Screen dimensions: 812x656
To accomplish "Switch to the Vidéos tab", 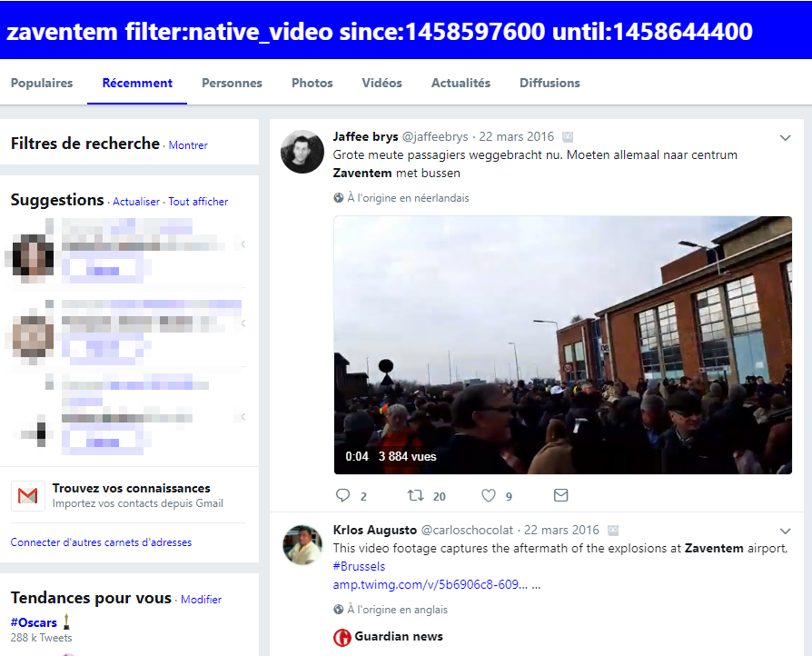I will [x=381, y=83].
